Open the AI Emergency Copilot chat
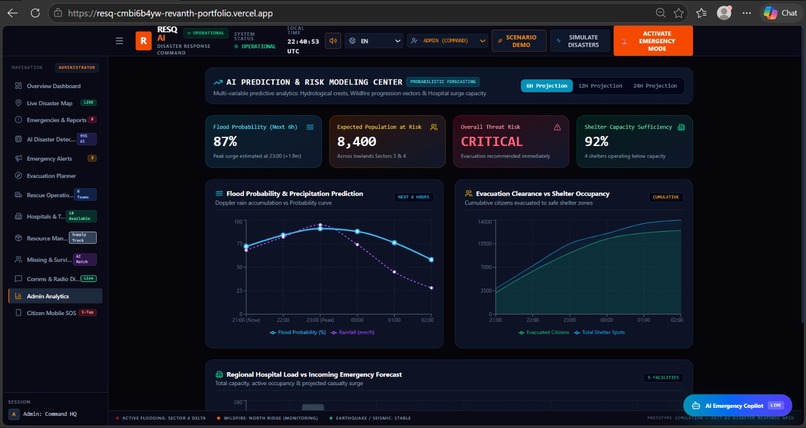This screenshot has width=806, height=428. pyautogui.click(x=738, y=405)
